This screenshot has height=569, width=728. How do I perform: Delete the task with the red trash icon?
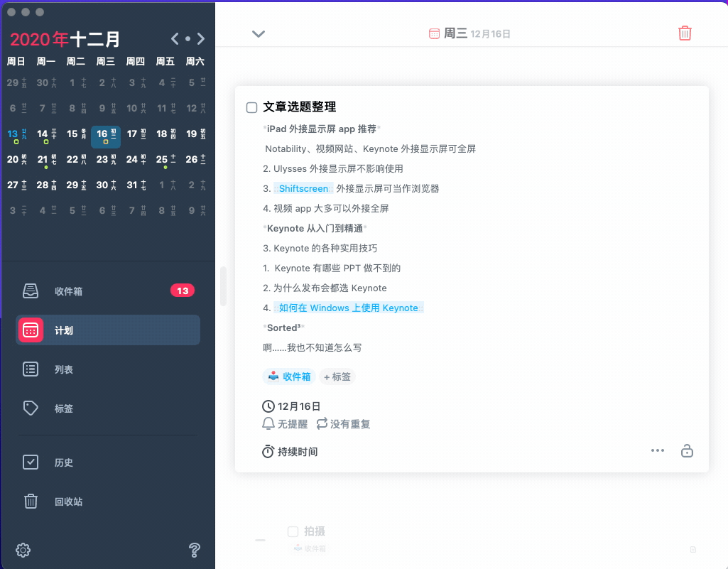(685, 33)
